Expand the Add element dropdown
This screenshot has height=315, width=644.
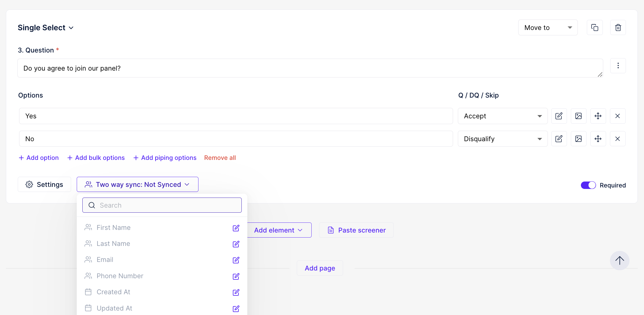(x=279, y=230)
